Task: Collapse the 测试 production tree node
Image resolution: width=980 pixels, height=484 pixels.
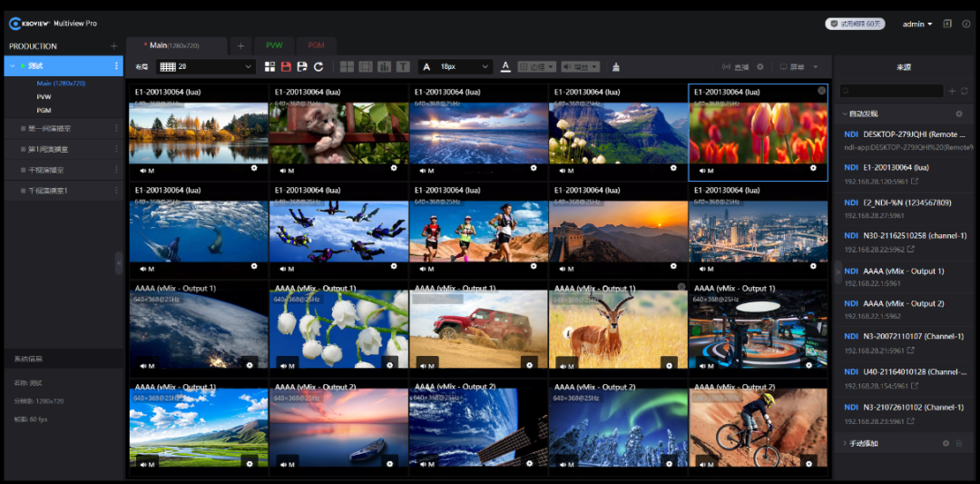Action: (13, 65)
